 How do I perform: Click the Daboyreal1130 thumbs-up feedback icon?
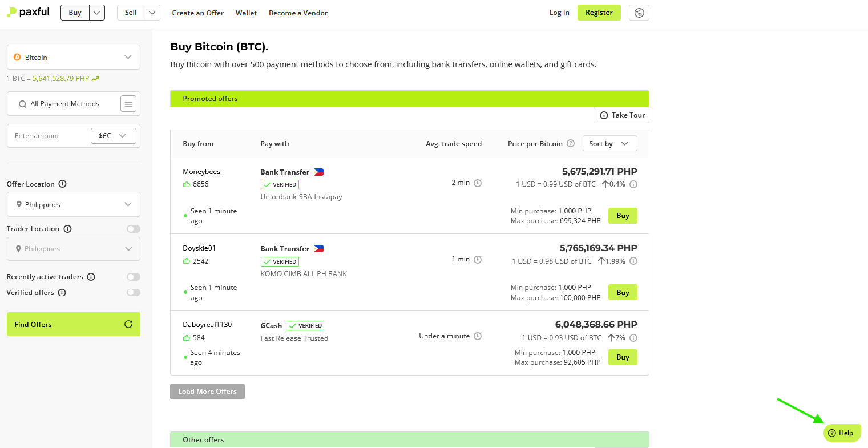(x=187, y=338)
